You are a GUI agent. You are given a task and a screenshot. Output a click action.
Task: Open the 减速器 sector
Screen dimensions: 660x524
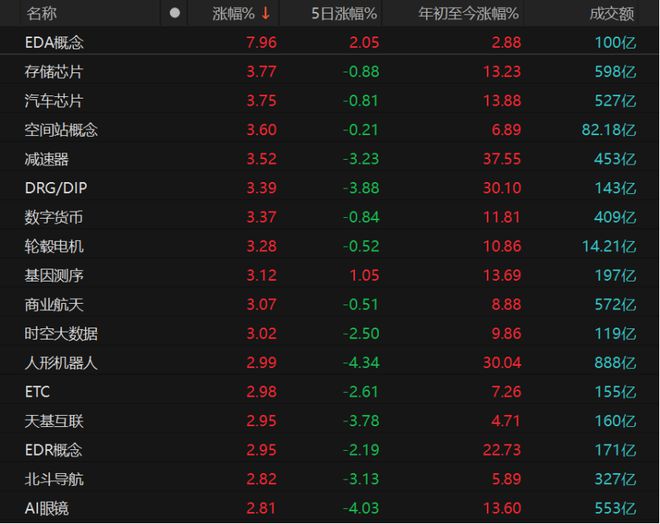coord(47,159)
